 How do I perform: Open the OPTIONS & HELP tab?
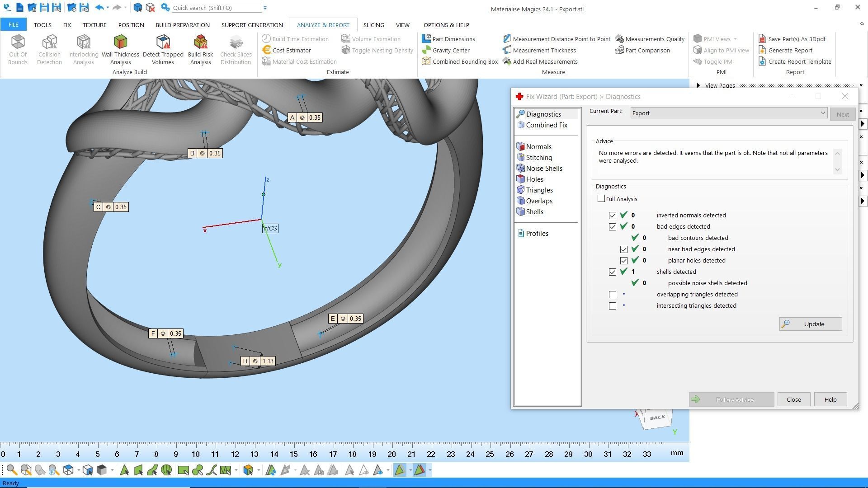[446, 25]
